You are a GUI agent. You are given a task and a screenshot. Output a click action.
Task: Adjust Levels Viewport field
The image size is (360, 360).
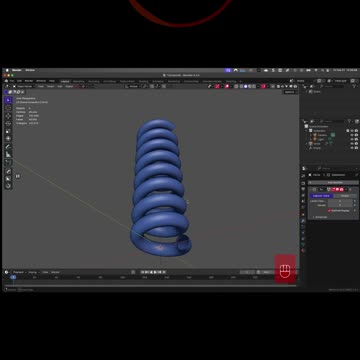tap(340, 201)
